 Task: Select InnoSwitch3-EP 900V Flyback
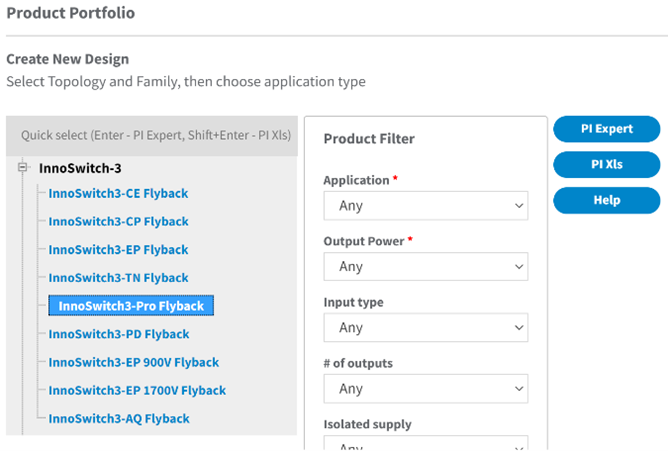[x=133, y=362]
